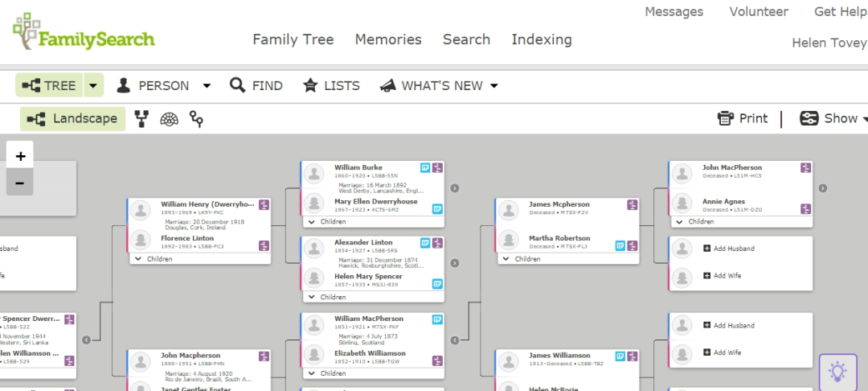Expand Children under William Henry and Florence Linton
Image resolution: width=868 pixels, height=391 pixels.
click(x=154, y=259)
